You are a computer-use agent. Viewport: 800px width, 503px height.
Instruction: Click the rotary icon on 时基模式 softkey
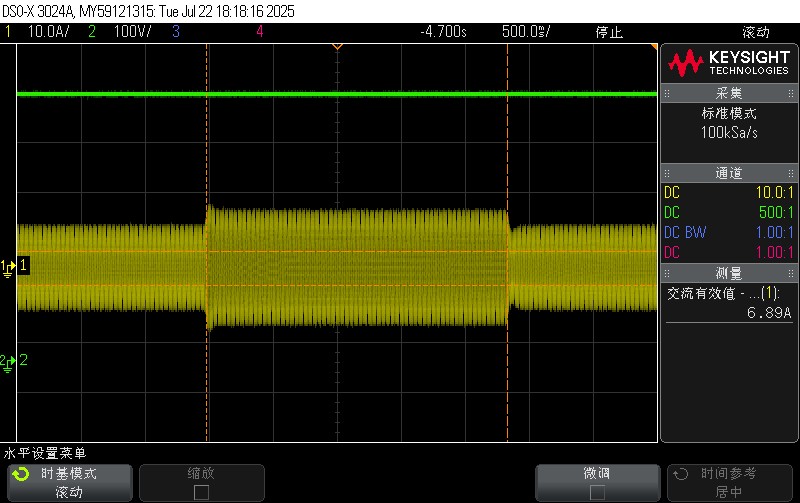click(x=20, y=473)
